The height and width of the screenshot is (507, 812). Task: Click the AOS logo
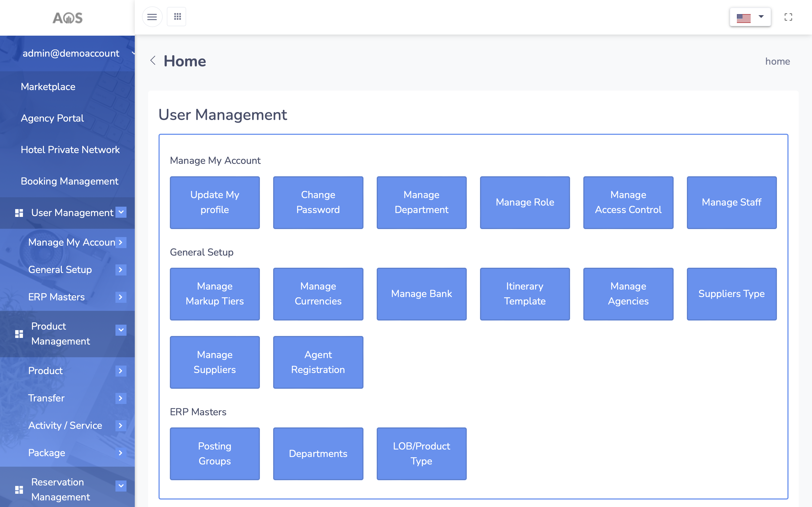67,18
